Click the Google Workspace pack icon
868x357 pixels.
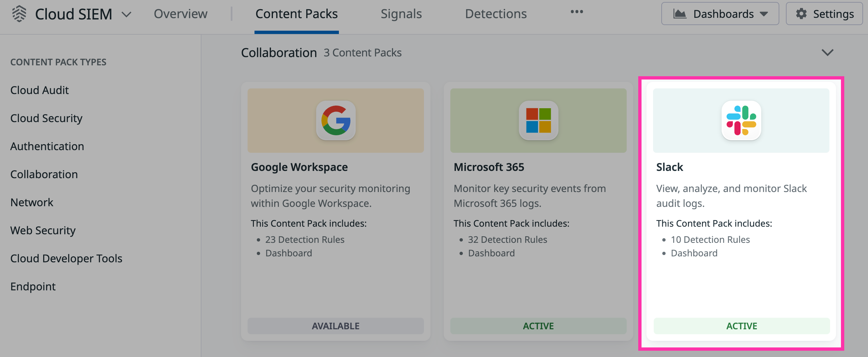click(335, 120)
